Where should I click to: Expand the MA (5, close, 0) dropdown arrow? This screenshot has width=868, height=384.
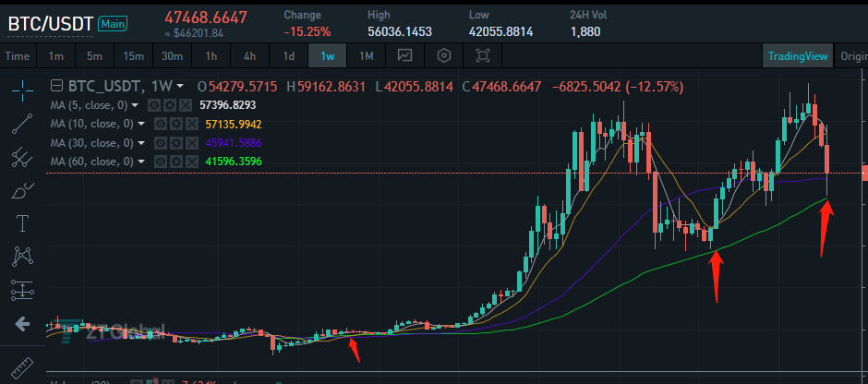(136, 105)
